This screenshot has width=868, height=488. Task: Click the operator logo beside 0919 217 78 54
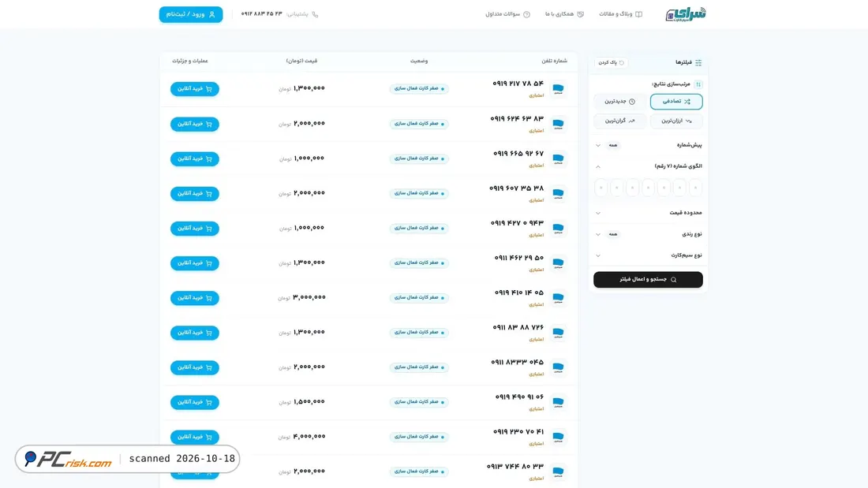(x=558, y=88)
